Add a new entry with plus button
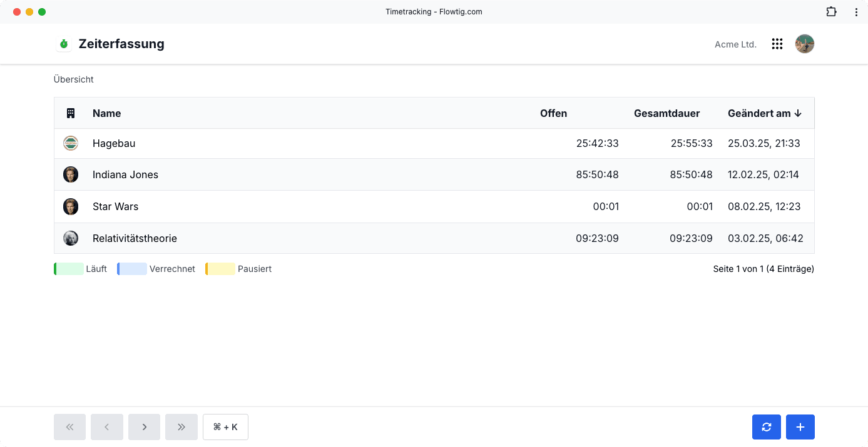Viewport: 868px width, 447px height. click(x=800, y=427)
